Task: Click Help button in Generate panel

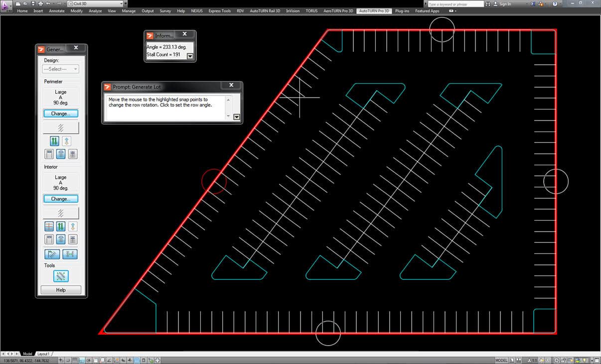Action: point(61,290)
